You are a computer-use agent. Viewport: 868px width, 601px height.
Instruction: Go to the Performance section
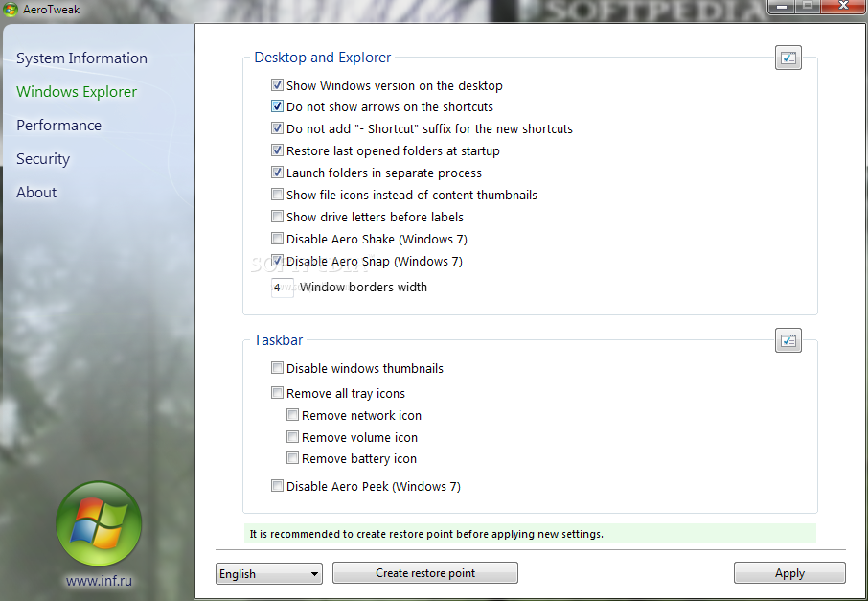(58, 126)
